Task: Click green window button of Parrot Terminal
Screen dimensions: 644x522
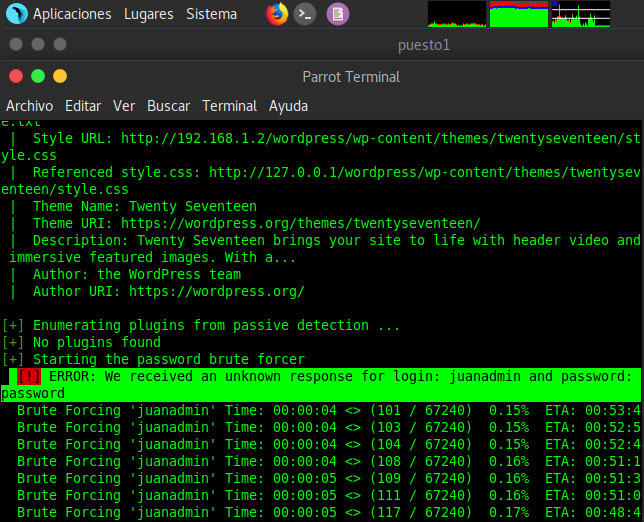Action: click(38, 76)
